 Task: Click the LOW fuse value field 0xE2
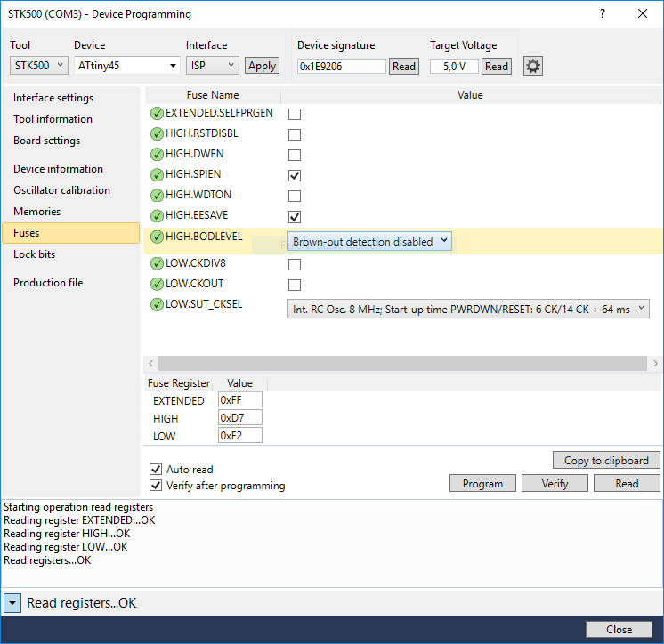click(x=240, y=435)
